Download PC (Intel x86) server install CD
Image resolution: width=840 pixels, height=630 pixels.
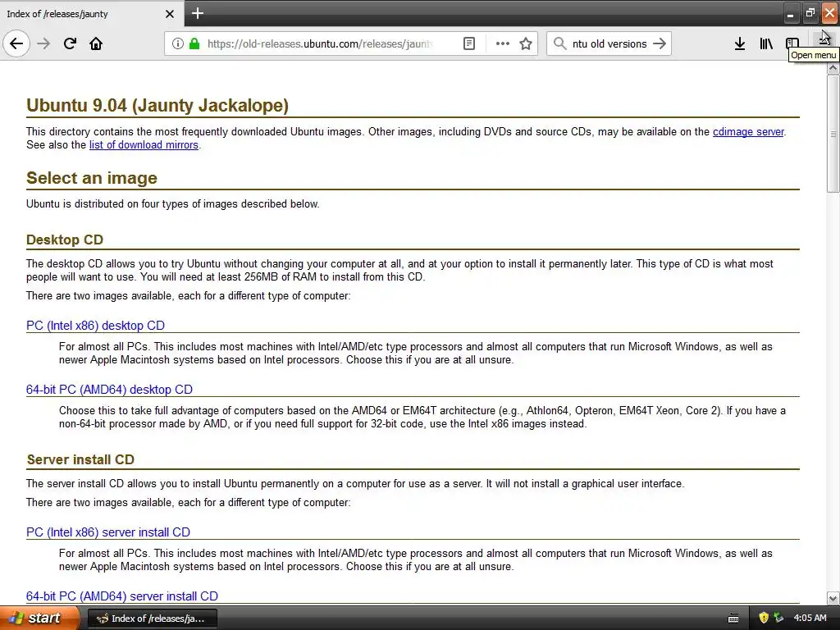click(108, 532)
